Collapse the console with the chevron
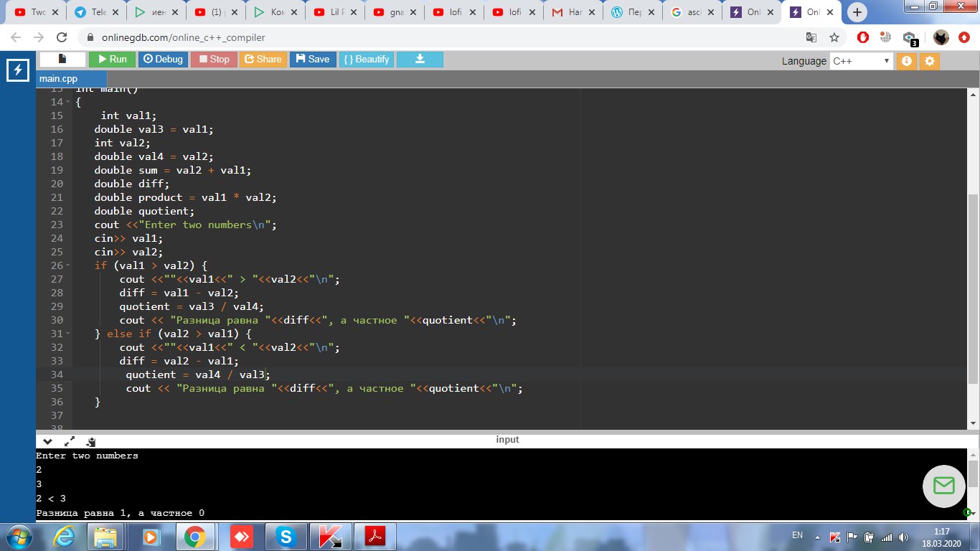The width and height of the screenshot is (980, 551). pyautogui.click(x=47, y=442)
